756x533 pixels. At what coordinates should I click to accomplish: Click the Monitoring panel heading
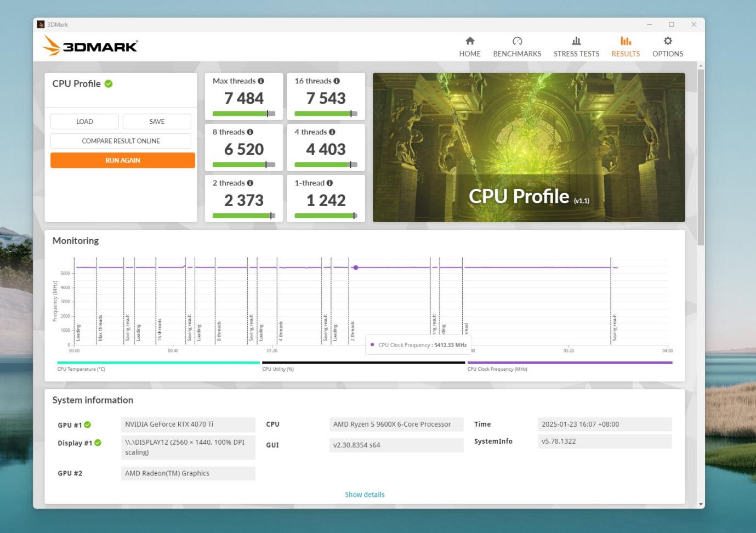click(x=76, y=241)
